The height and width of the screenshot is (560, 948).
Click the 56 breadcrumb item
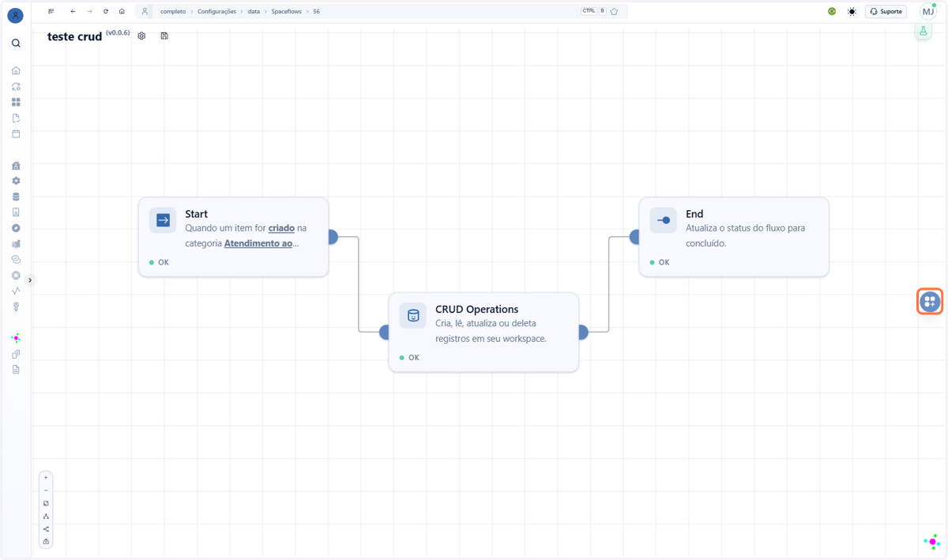316,12
